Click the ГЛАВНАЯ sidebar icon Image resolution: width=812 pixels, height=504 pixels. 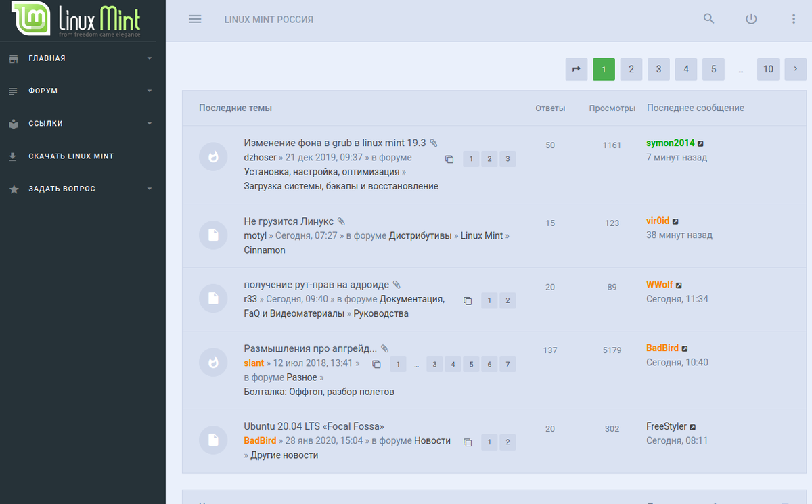14,58
